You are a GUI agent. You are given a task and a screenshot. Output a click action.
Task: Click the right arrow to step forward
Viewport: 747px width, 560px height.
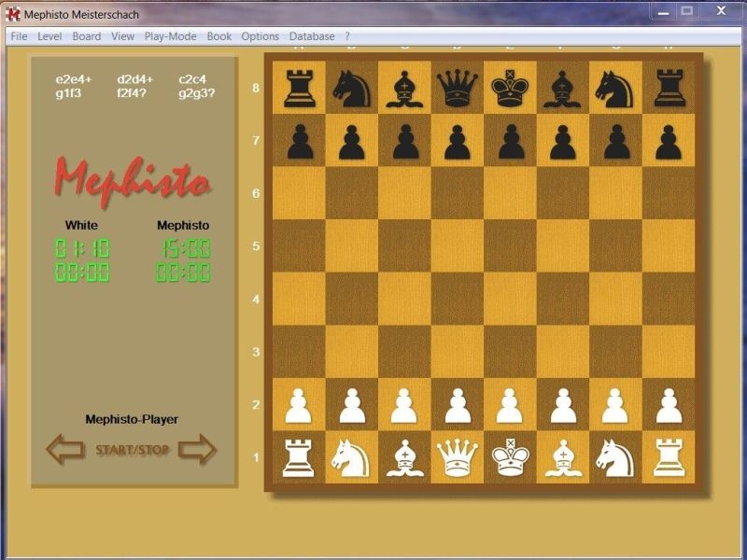[197, 449]
